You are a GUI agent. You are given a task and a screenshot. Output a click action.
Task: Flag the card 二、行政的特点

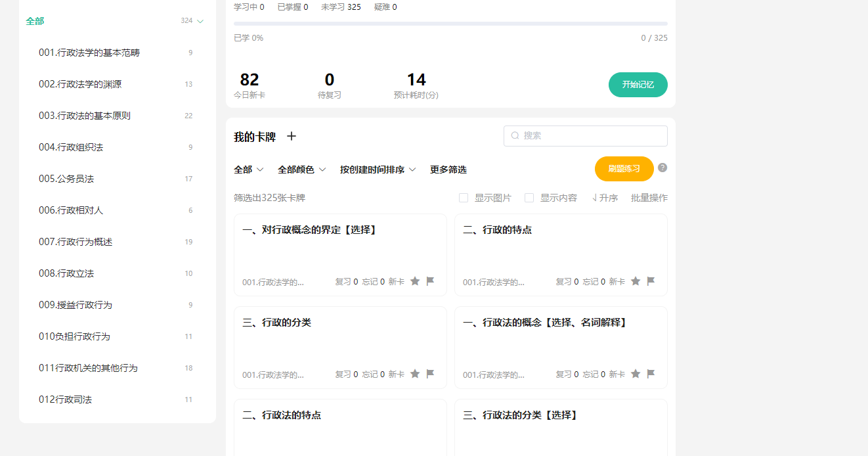(x=651, y=281)
